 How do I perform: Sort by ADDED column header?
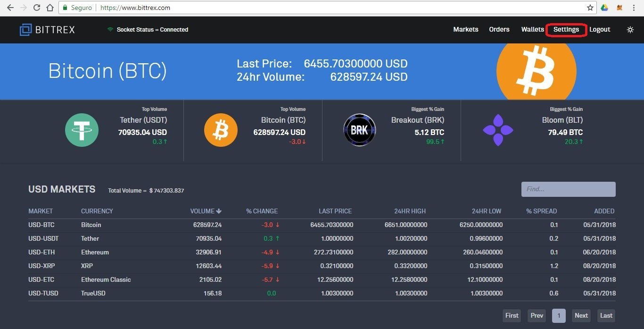(604, 211)
